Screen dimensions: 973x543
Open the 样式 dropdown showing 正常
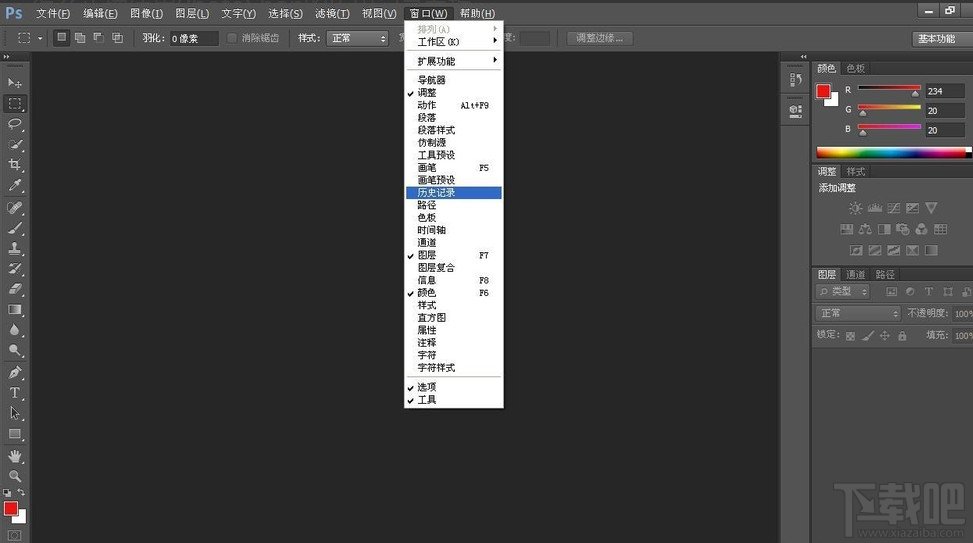(x=358, y=38)
